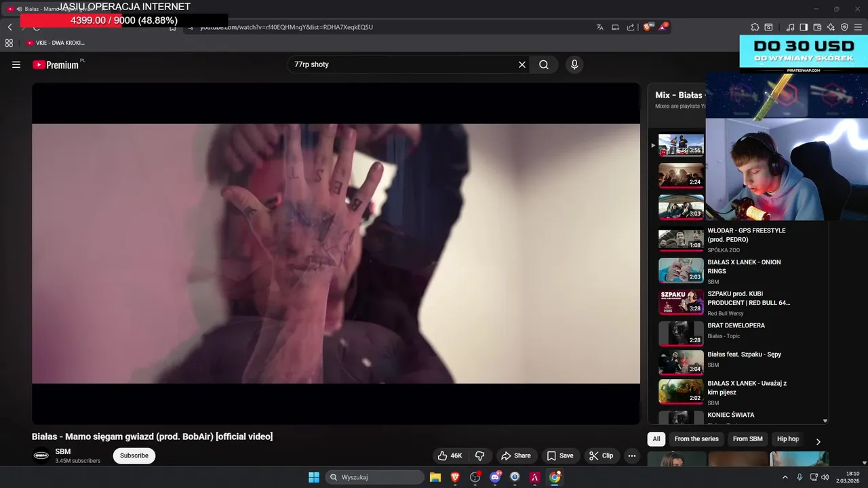
Task: Open the SBM channel name link
Action: (63, 451)
